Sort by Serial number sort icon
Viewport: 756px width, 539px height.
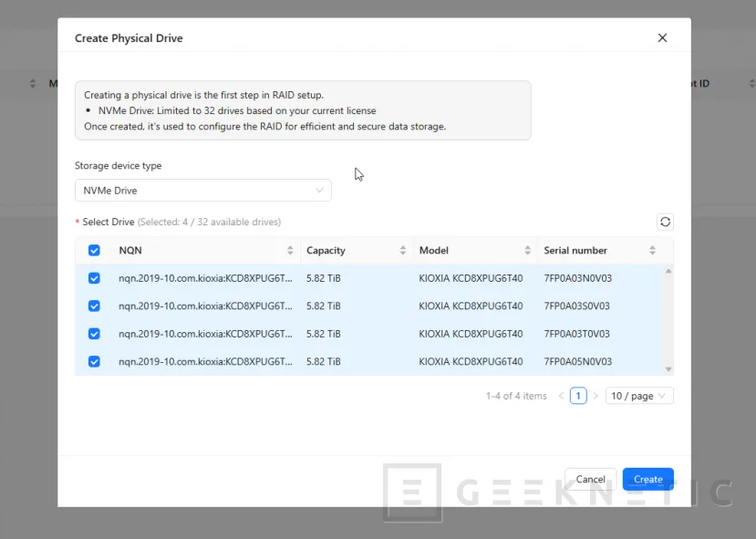[x=652, y=251]
